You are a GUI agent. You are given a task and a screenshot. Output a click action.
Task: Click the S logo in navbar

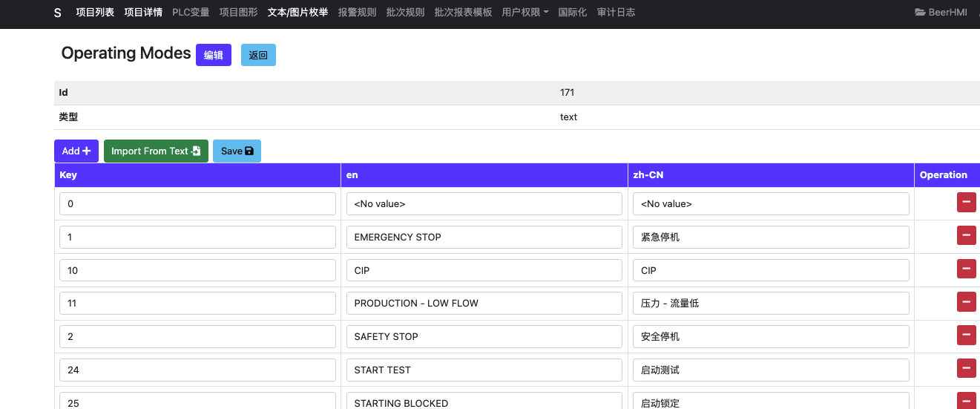[x=58, y=13]
